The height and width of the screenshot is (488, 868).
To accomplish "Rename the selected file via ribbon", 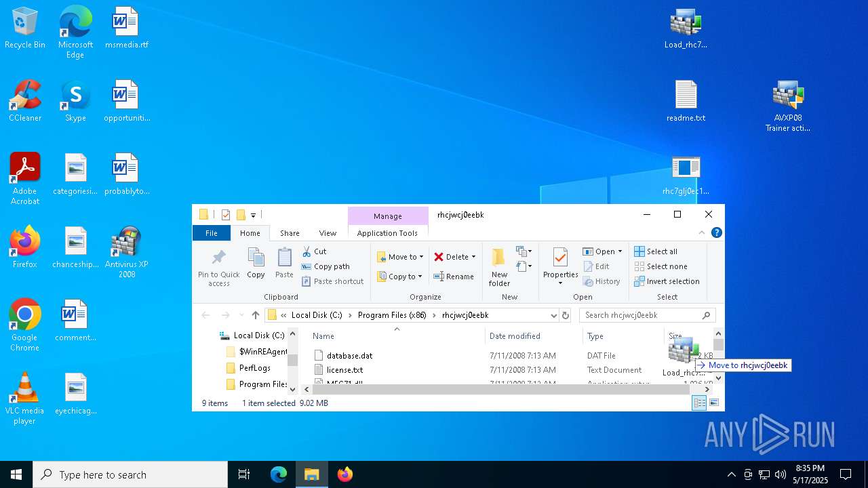I will coord(454,277).
